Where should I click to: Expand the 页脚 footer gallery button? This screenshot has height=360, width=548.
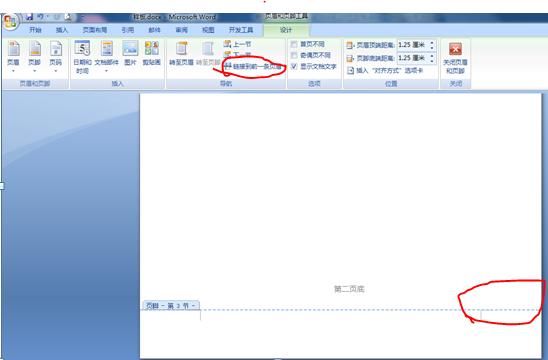click(35, 57)
